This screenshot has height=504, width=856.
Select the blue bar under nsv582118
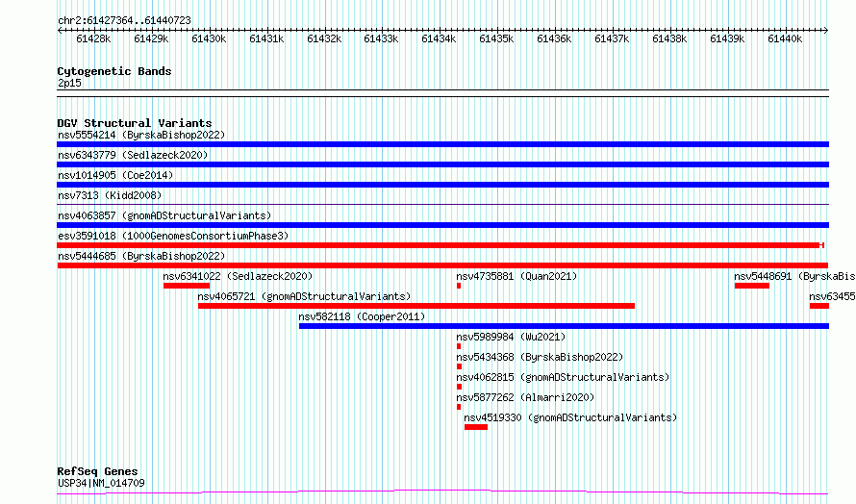pos(564,326)
